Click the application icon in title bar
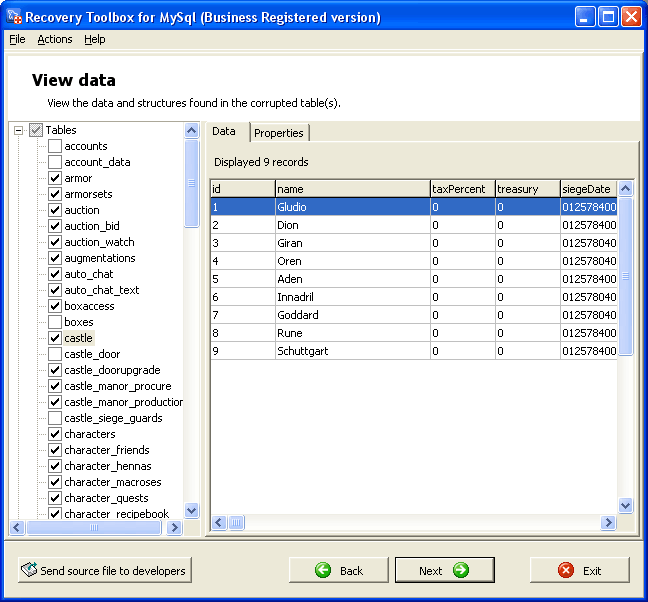This screenshot has width=648, height=602. pyautogui.click(x=14, y=17)
